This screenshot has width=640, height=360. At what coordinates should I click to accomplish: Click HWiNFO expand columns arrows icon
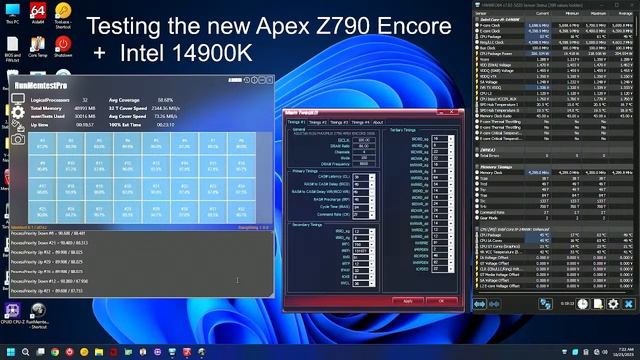point(480,304)
